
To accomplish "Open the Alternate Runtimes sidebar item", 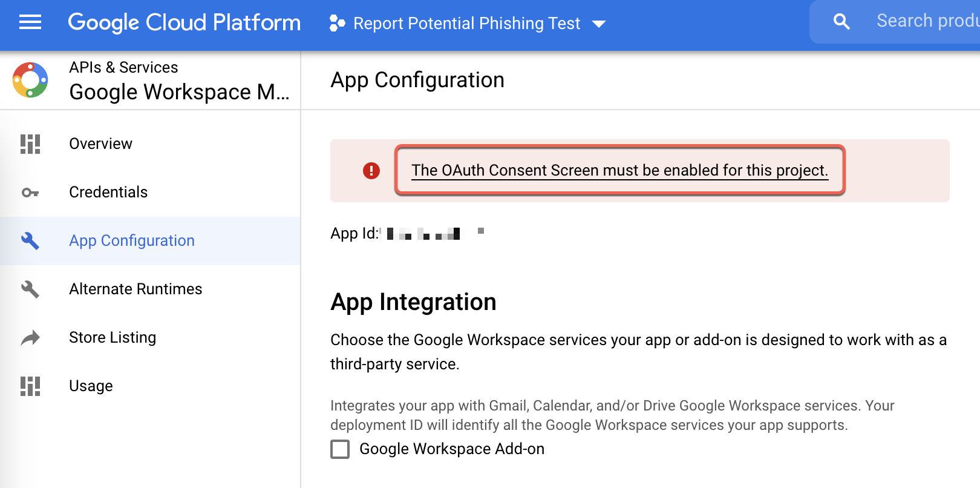I will coord(150,289).
